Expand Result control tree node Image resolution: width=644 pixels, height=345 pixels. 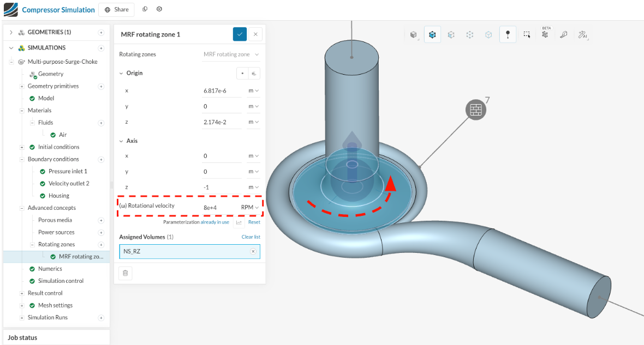click(x=22, y=293)
